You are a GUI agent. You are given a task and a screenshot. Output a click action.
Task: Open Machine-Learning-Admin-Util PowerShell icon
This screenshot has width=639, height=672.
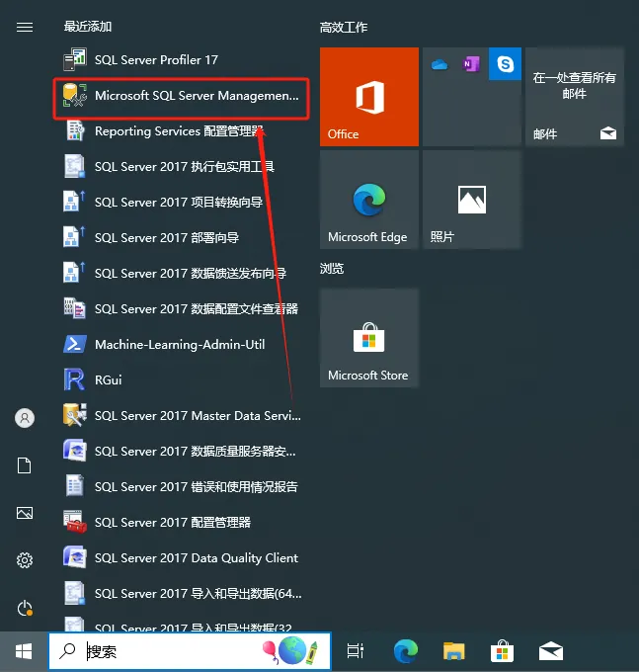pyautogui.click(x=75, y=344)
